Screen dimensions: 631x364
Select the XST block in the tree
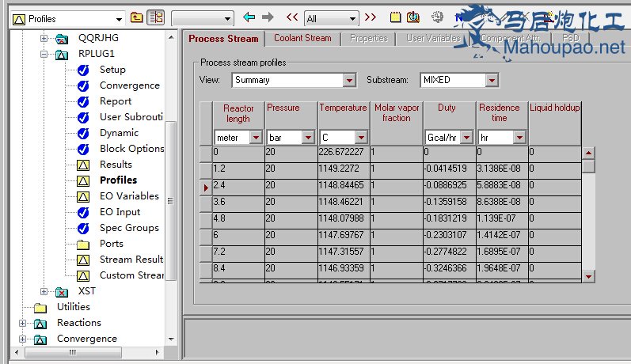click(x=87, y=291)
